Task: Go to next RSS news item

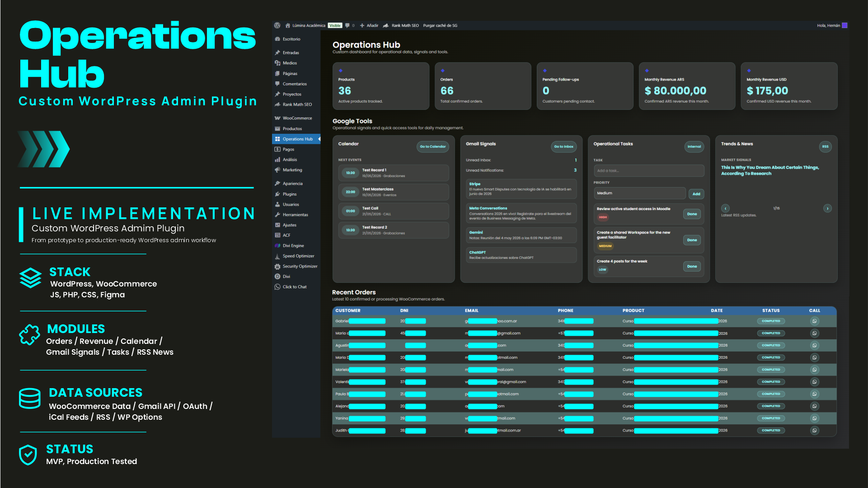Action: tap(827, 209)
